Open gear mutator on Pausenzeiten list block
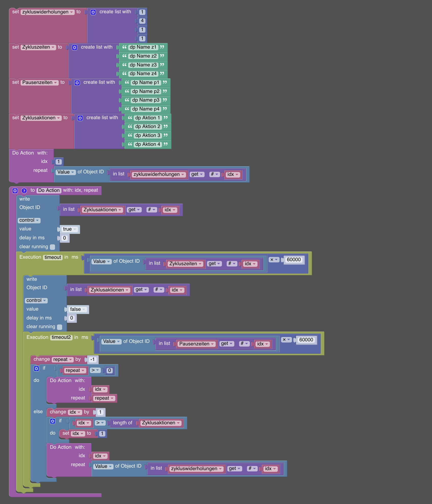Viewport: 432px width, 504px height. click(x=77, y=83)
